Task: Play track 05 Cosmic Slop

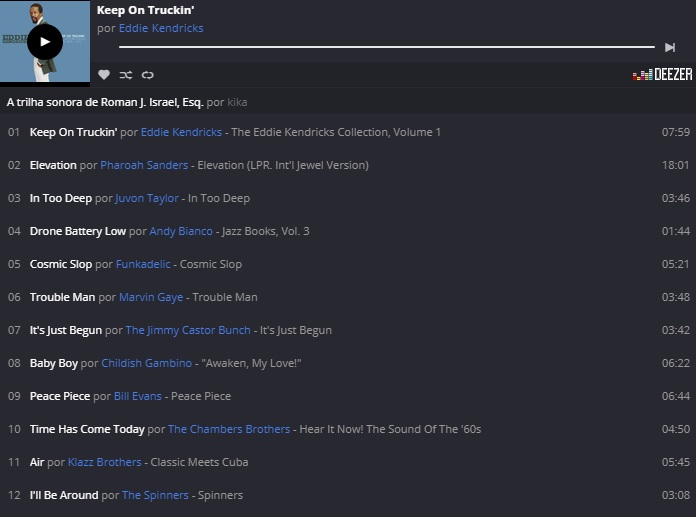Action: pyautogui.click(x=61, y=264)
